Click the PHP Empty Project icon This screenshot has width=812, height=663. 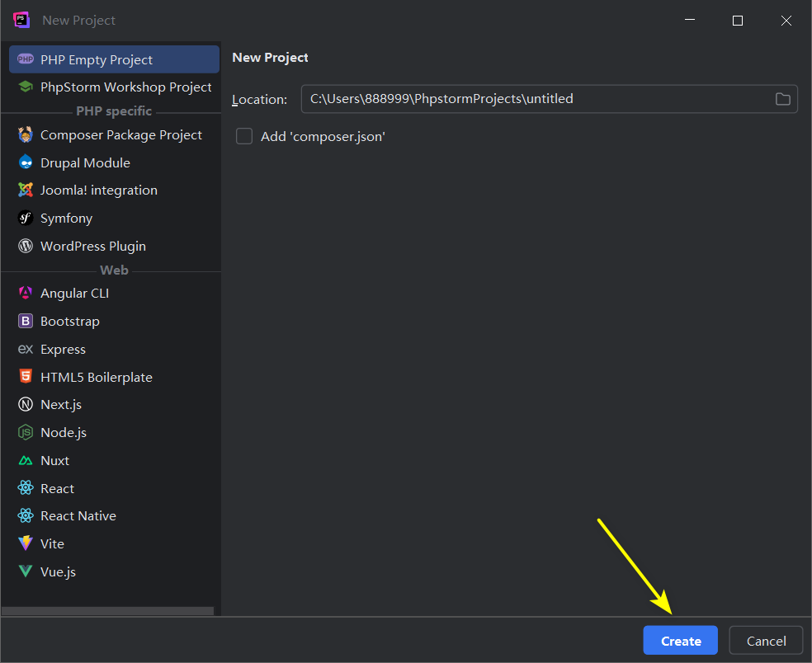pos(26,59)
